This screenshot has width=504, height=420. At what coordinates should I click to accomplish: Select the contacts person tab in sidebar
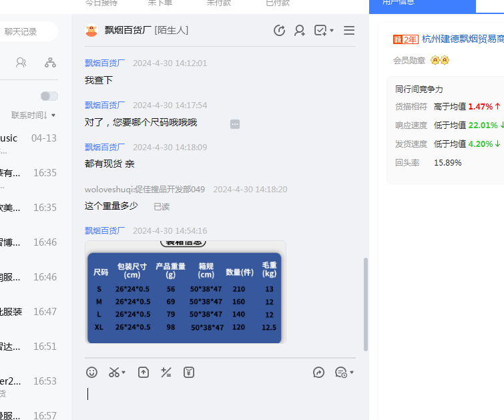click(21, 63)
